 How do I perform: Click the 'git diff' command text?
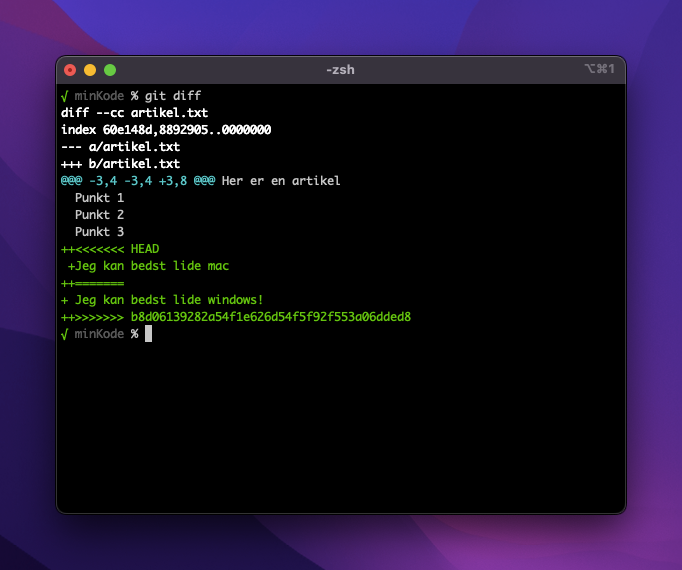173,96
